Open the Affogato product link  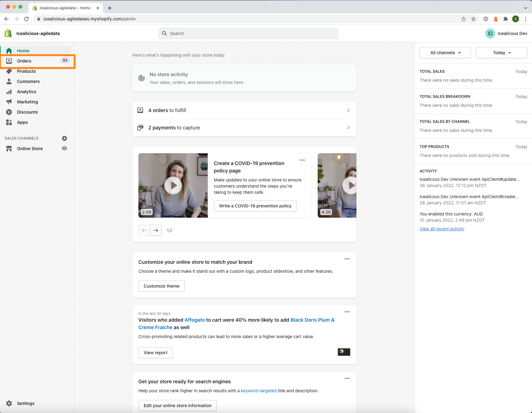click(x=195, y=320)
